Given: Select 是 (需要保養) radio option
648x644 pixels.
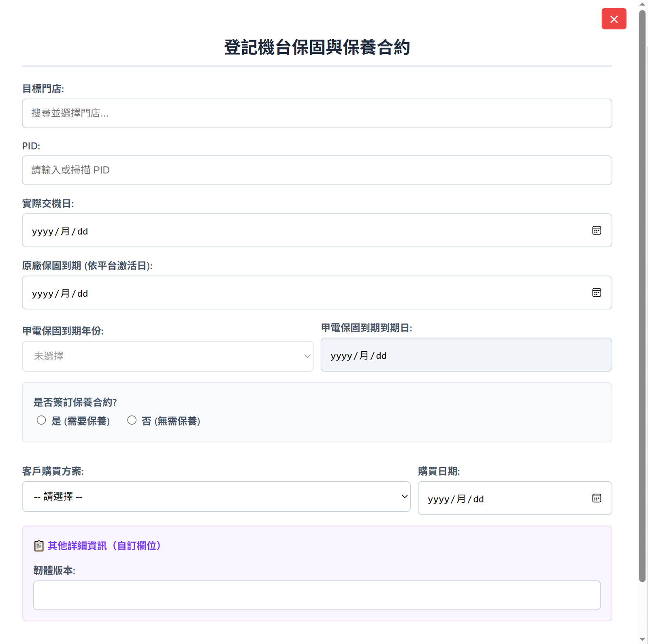Looking at the screenshot, I should [x=41, y=420].
